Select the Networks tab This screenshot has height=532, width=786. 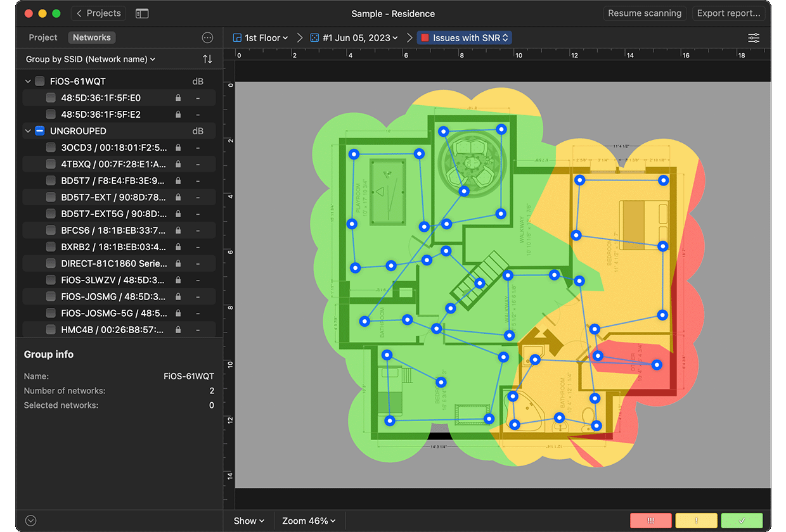[91, 37]
